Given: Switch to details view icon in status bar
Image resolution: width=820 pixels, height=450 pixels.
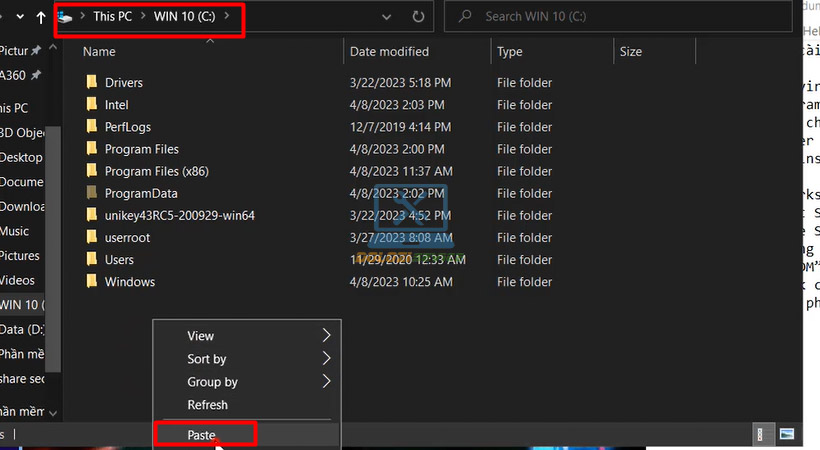Looking at the screenshot, I should pyautogui.click(x=761, y=434).
